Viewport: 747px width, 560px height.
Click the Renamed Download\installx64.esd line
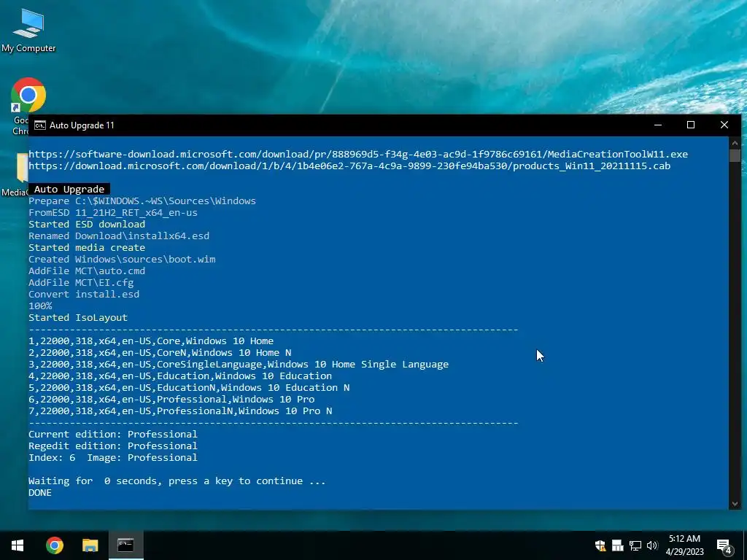click(119, 236)
